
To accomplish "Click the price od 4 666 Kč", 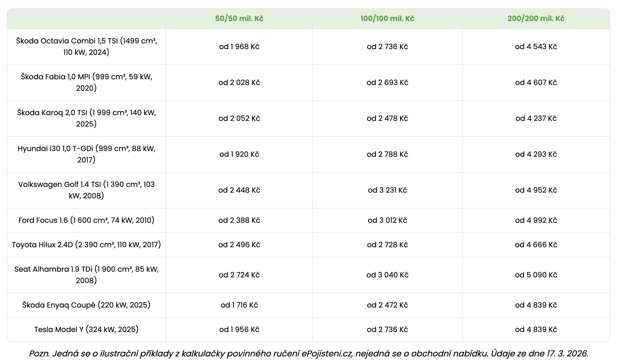I will point(536,245).
